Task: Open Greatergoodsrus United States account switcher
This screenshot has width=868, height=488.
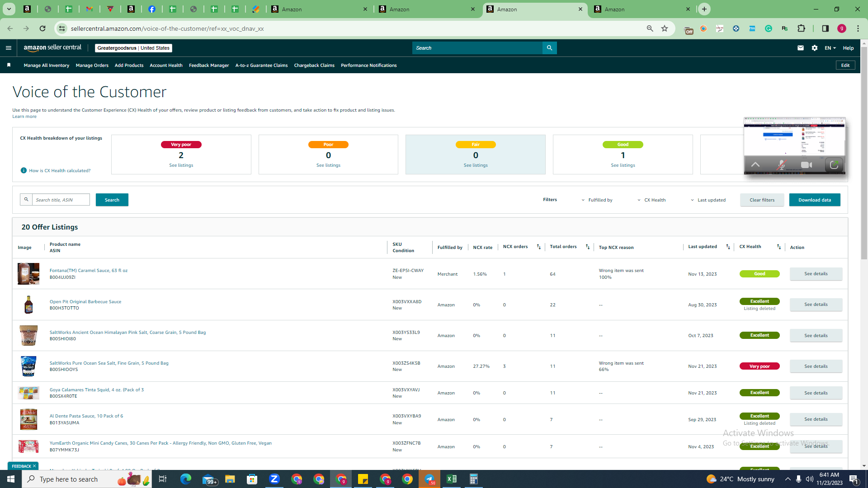Action: click(133, 48)
